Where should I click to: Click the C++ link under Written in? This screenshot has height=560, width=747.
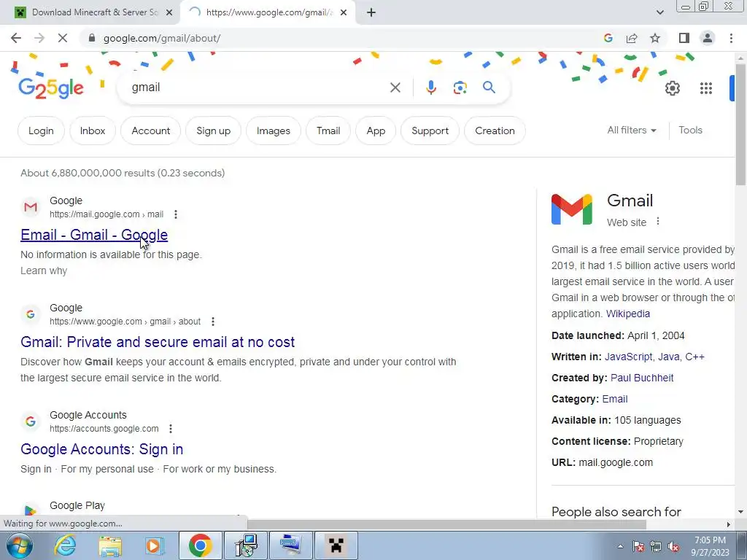click(694, 357)
